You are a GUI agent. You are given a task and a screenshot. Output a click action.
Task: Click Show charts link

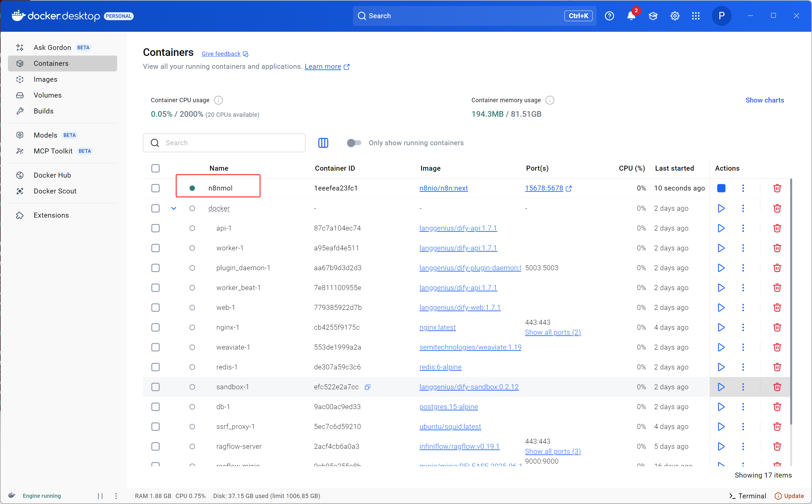click(x=764, y=100)
